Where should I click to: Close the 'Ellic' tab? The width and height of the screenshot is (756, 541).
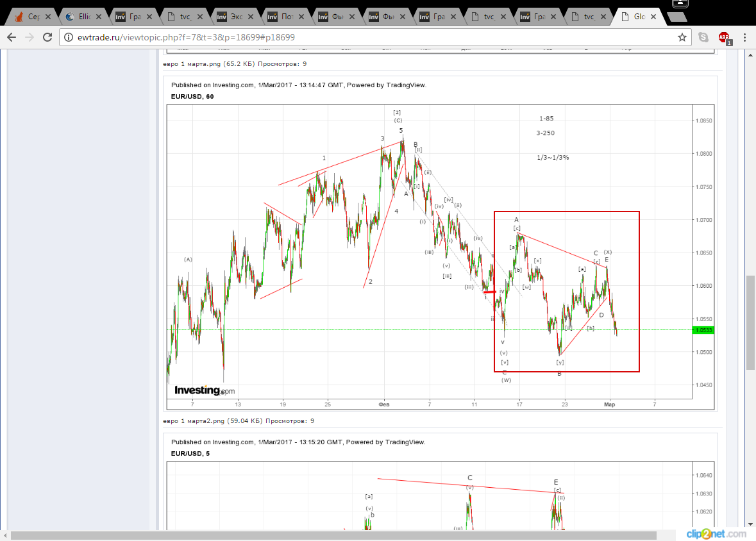coord(99,17)
